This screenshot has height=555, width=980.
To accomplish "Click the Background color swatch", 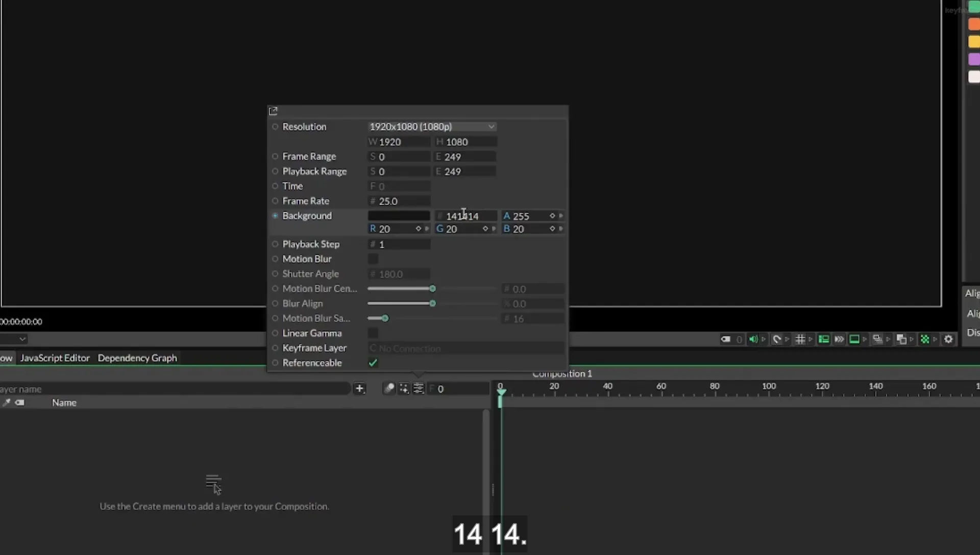I will tap(399, 216).
